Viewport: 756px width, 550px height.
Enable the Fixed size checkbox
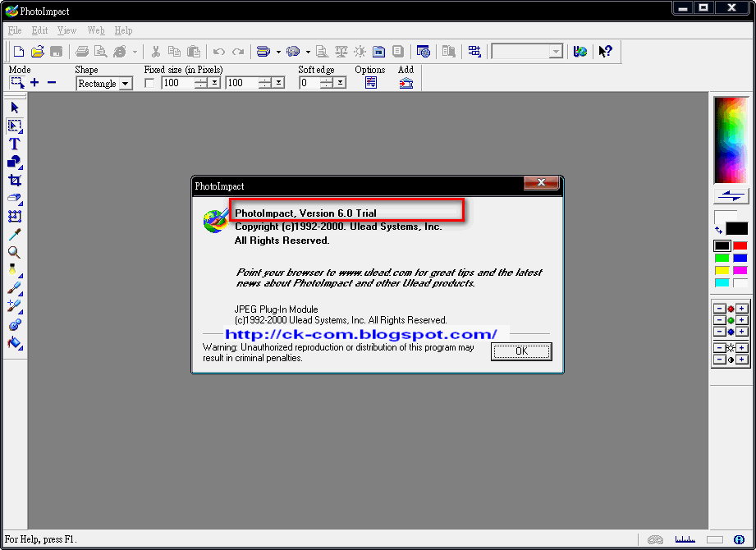149,83
